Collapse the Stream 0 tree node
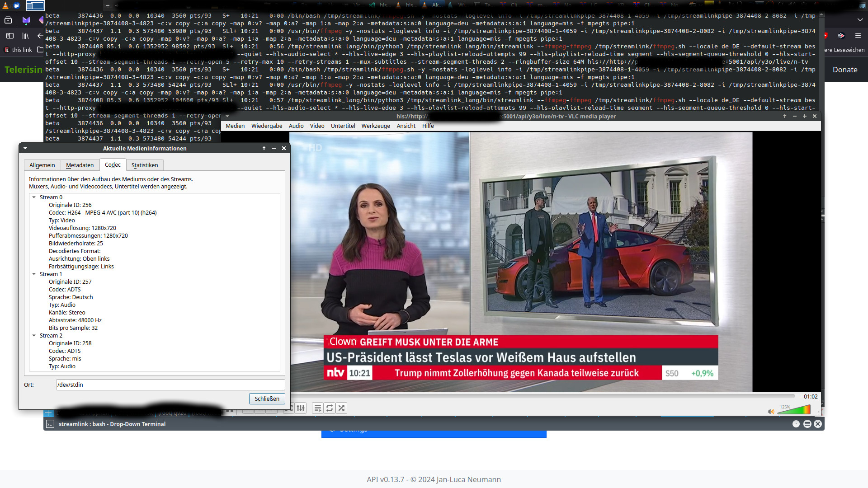This screenshot has height=488, width=868. coord(34,197)
